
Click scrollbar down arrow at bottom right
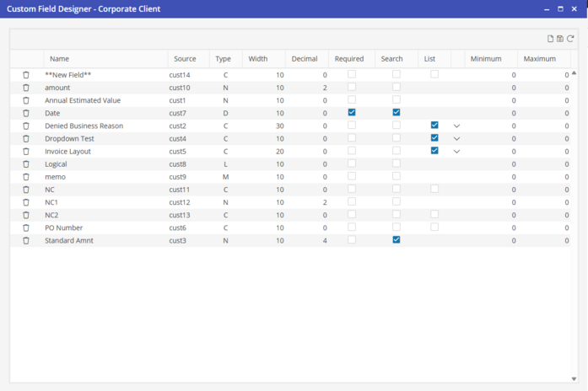point(575,378)
